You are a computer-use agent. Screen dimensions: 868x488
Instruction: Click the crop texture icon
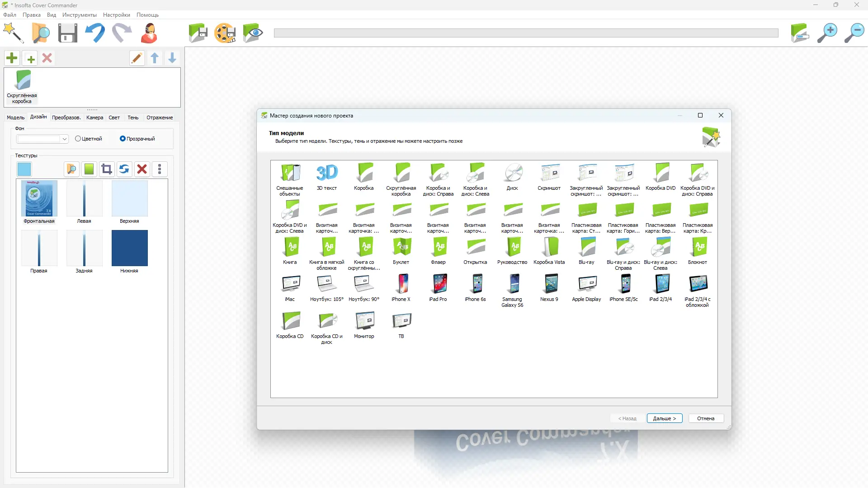pos(107,169)
